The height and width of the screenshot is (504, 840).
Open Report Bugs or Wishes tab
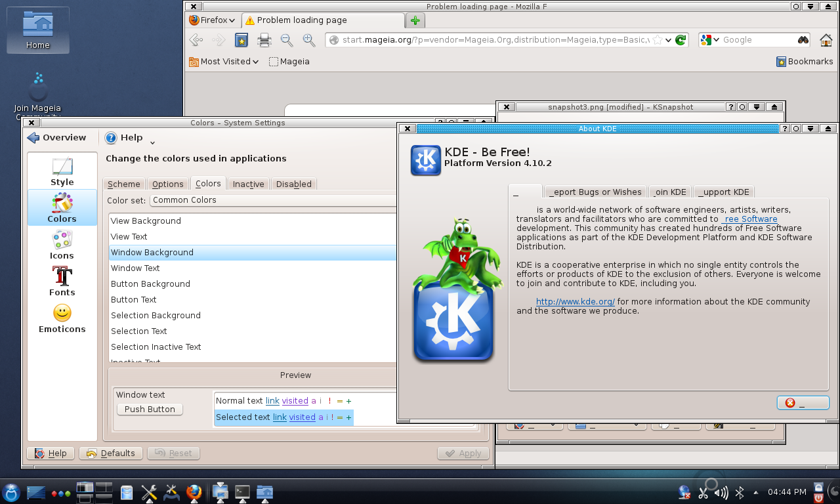[596, 192]
